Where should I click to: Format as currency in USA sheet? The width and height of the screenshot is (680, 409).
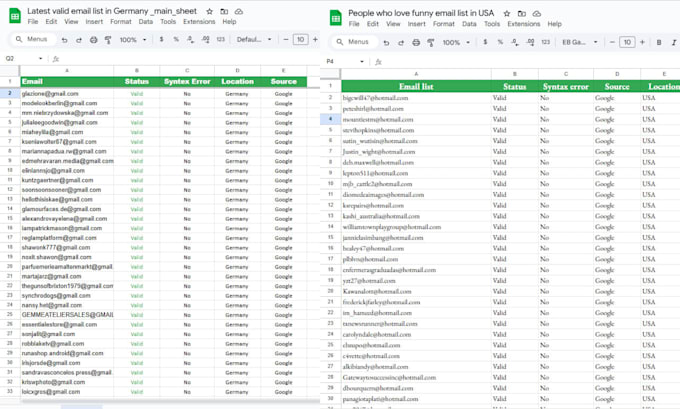pos(485,42)
